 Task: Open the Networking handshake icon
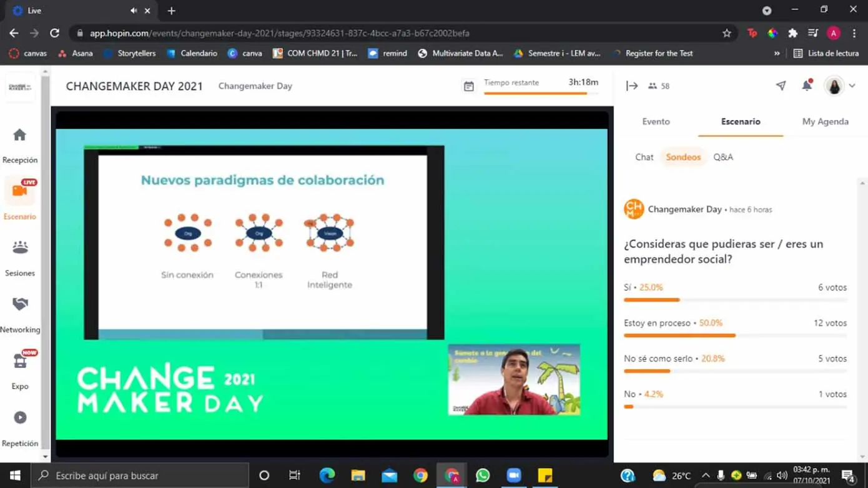pyautogui.click(x=20, y=304)
